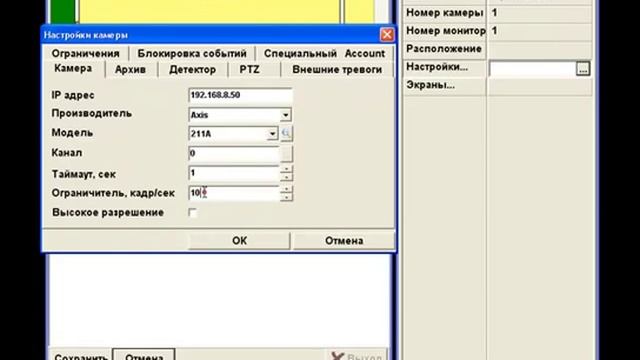Open the Производитель dropdown

coord(285,115)
